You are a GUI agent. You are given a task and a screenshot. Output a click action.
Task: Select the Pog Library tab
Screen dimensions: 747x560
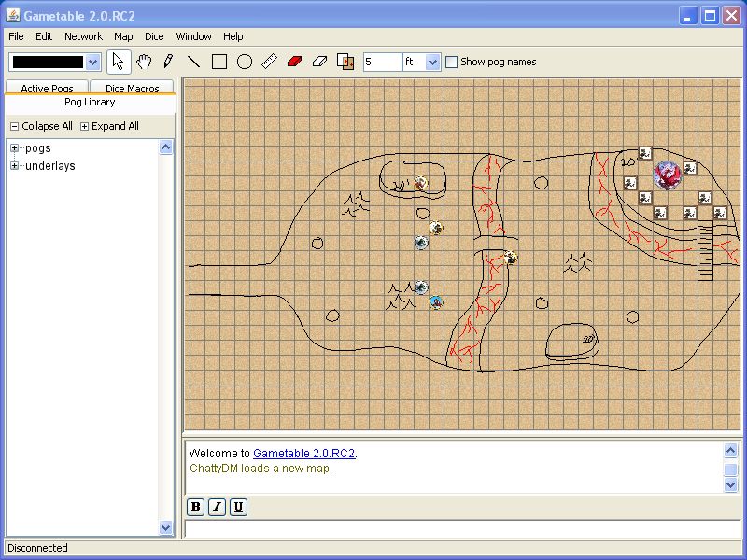coord(90,103)
